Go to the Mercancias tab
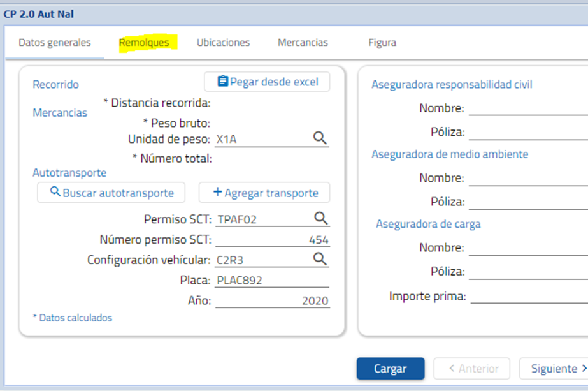The image size is (588, 391). 303,43
